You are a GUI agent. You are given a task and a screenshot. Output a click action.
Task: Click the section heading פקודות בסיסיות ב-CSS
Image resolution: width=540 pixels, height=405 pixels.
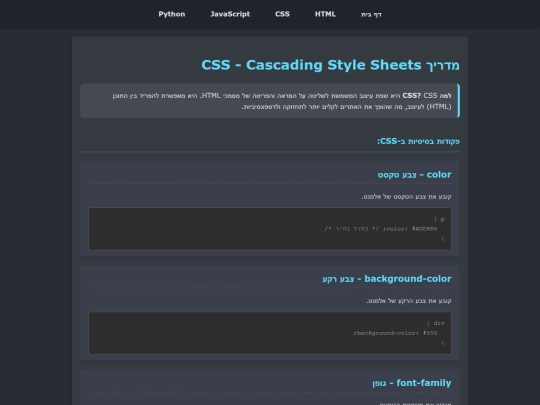click(x=418, y=141)
